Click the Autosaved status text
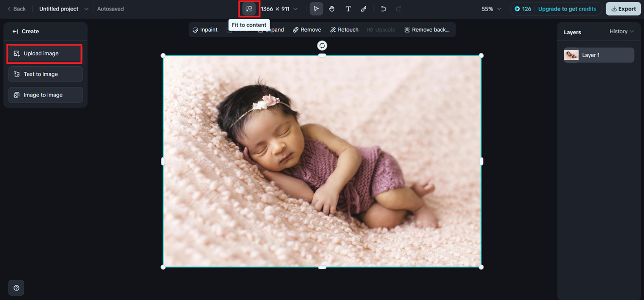Viewport: 644px width, 300px height. [110, 9]
